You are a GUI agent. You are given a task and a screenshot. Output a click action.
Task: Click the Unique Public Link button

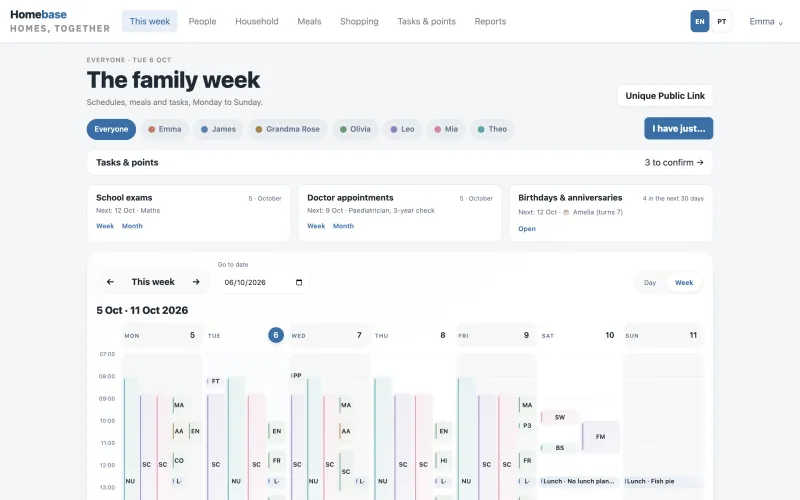[665, 96]
